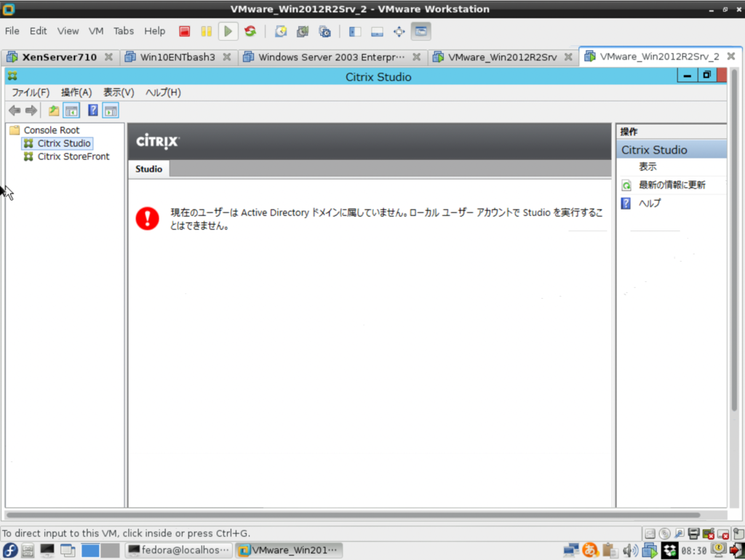
Task: Open VMware File menu
Action: pyautogui.click(x=12, y=31)
